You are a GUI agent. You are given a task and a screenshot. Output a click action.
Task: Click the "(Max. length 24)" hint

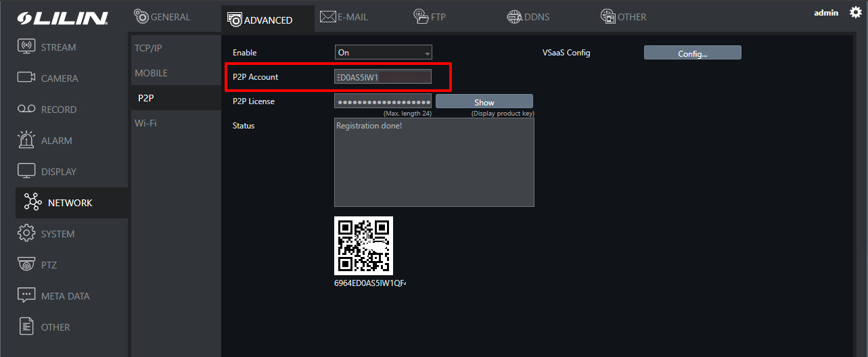[x=407, y=114]
